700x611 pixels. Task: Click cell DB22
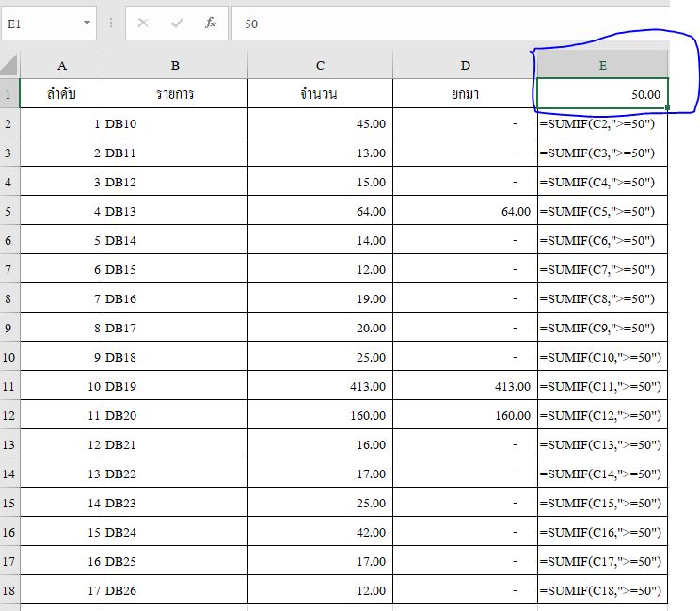coord(175,474)
